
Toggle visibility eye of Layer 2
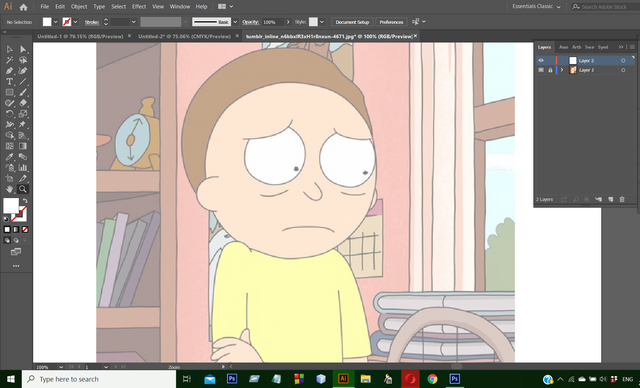click(x=541, y=60)
